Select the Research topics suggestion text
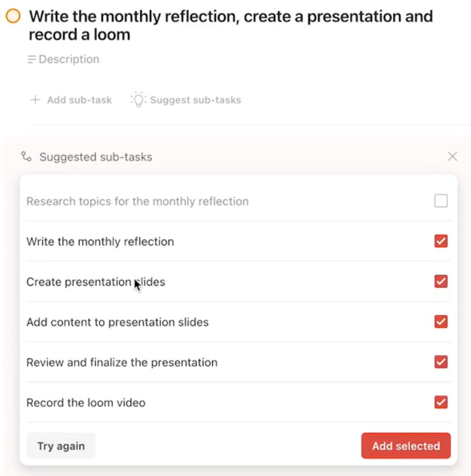 (138, 201)
